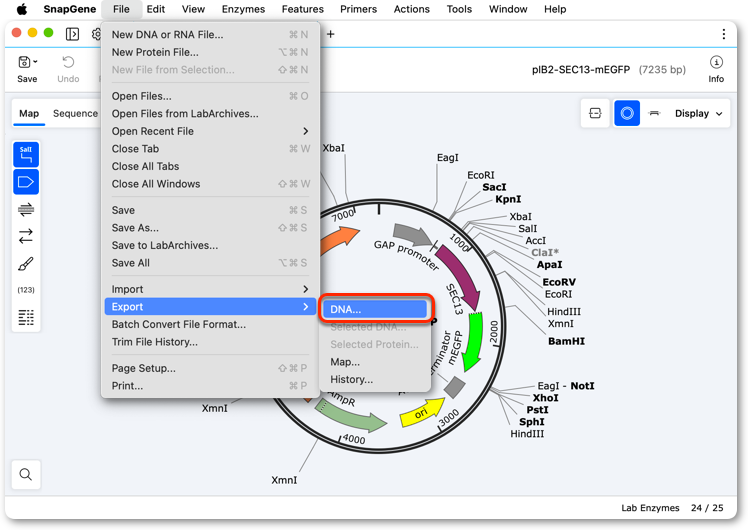Click the Lab Enzymes status text
748x530 pixels.
[x=650, y=508]
